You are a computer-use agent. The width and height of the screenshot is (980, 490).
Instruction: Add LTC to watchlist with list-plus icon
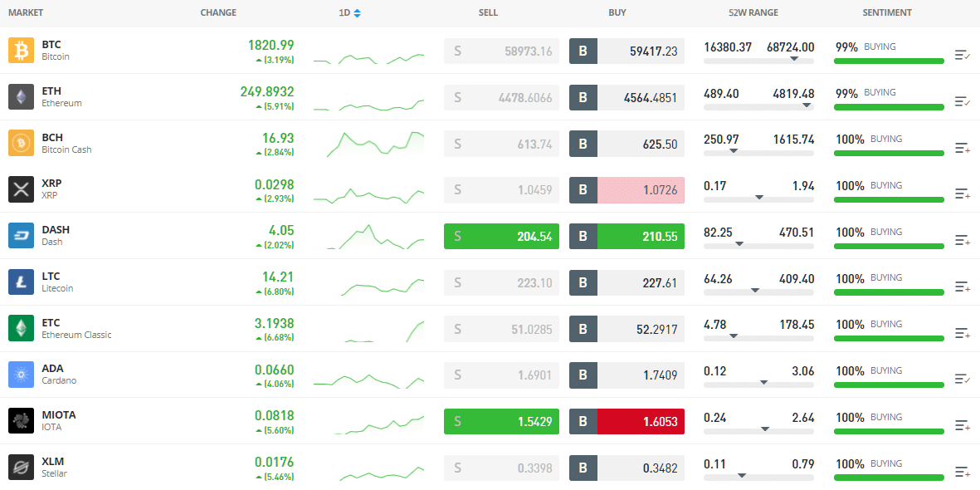(x=963, y=287)
